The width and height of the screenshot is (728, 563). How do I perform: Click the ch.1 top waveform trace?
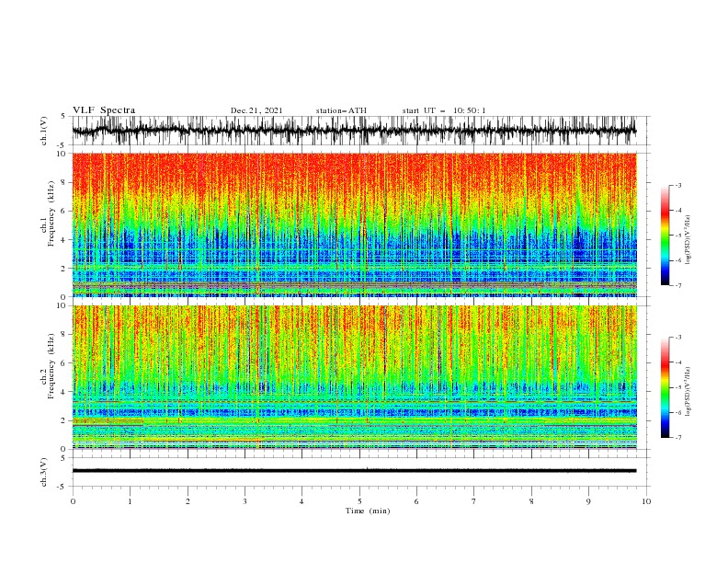pyautogui.click(x=354, y=131)
